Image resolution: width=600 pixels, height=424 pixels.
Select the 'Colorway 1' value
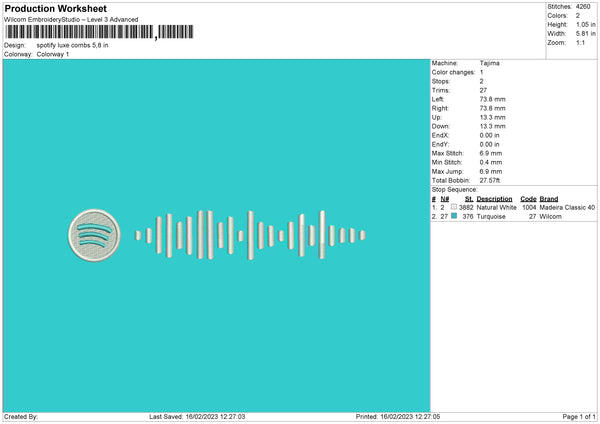(x=53, y=54)
